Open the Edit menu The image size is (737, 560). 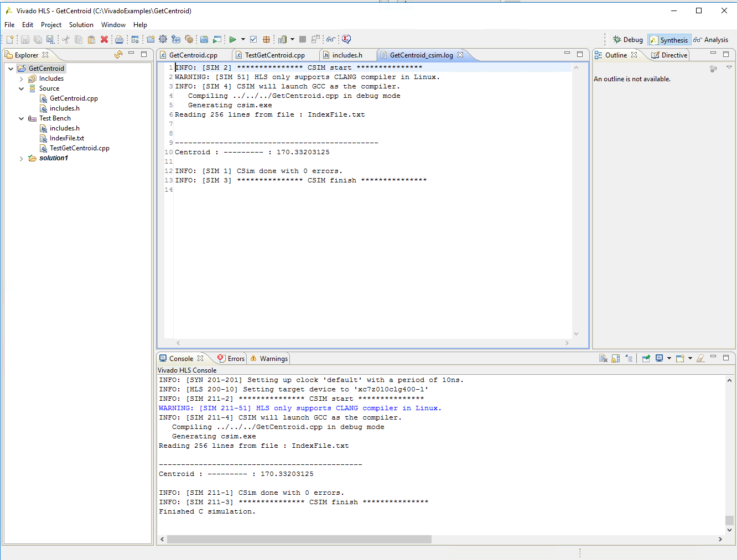point(28,25)
